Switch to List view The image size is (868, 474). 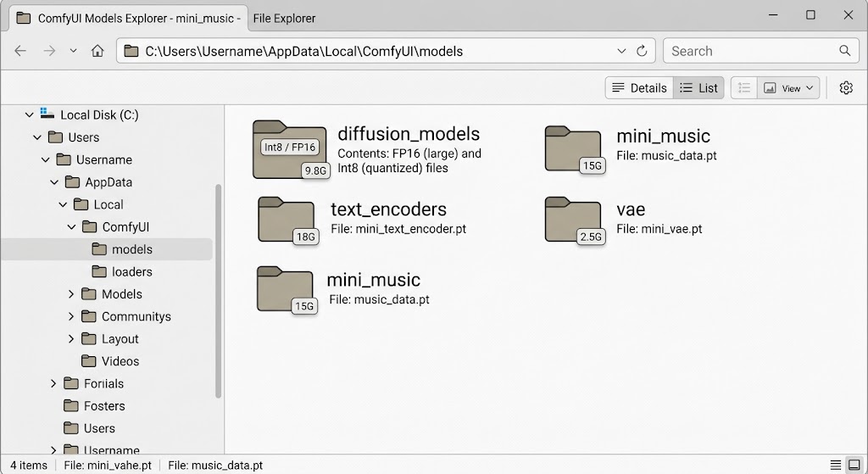[x=698, y=88]
